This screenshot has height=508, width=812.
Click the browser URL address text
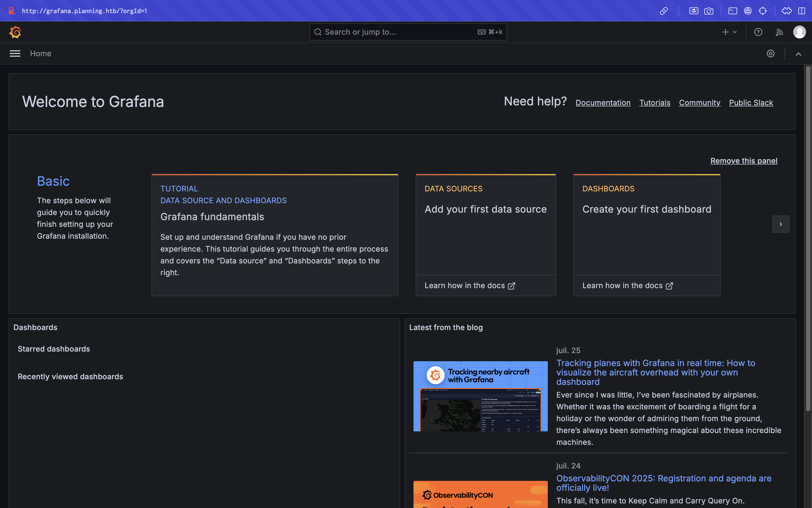(85, 11)
